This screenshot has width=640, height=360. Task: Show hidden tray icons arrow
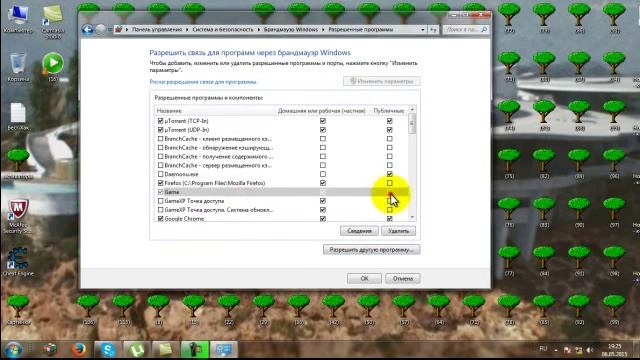click(x=556, y=350)
